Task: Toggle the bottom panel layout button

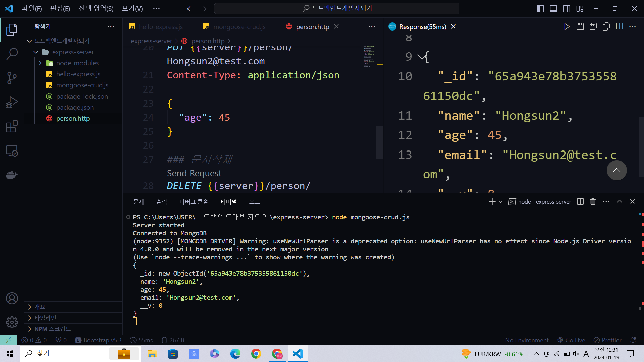Action: click(x=553, y=9)
